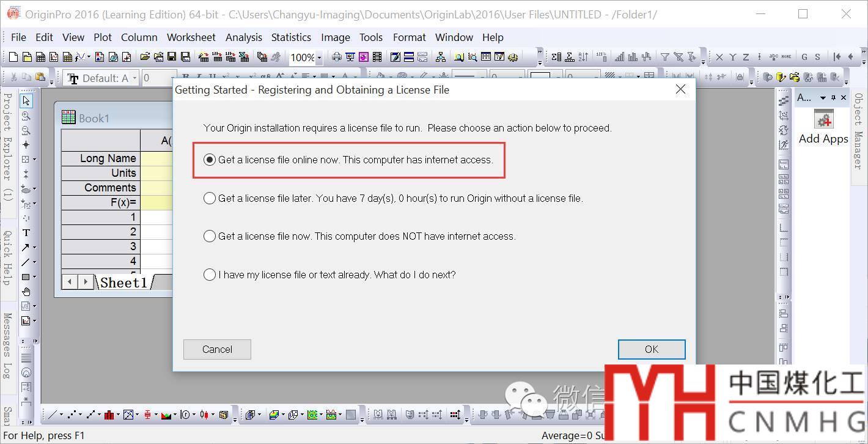Viewport: 868px width, 444px height.
Task: Select the Rectangle drawing tool
Action: point(26,277)
